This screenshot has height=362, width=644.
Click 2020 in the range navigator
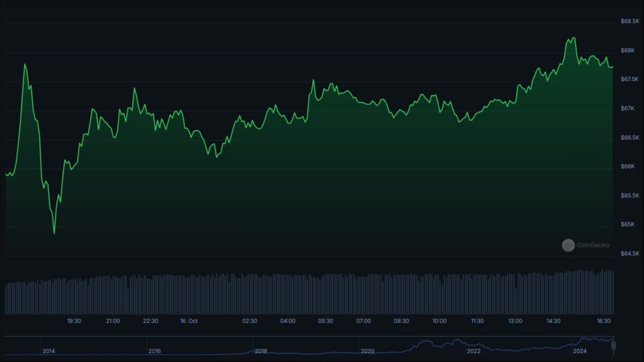click(x=367, y=351)
